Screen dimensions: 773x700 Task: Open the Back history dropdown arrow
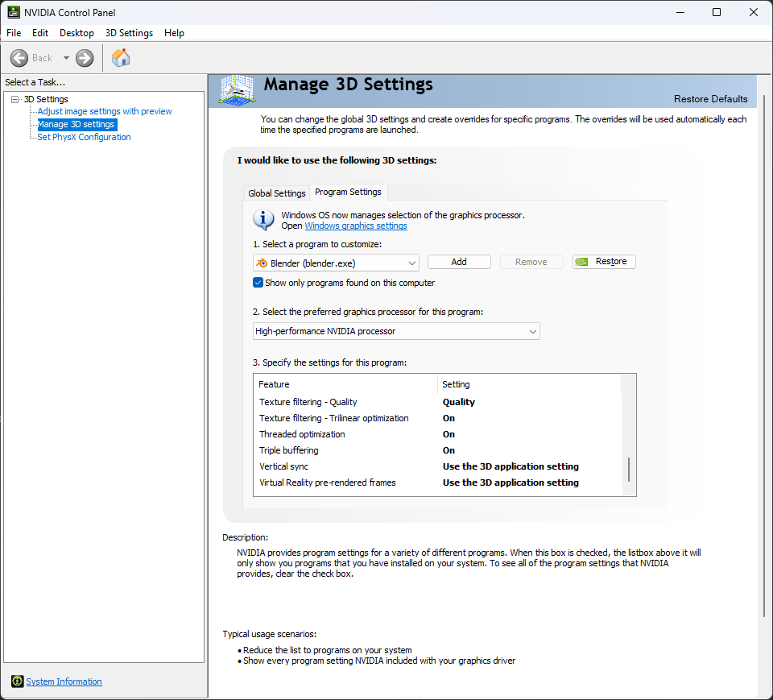(x=66, y=58)
